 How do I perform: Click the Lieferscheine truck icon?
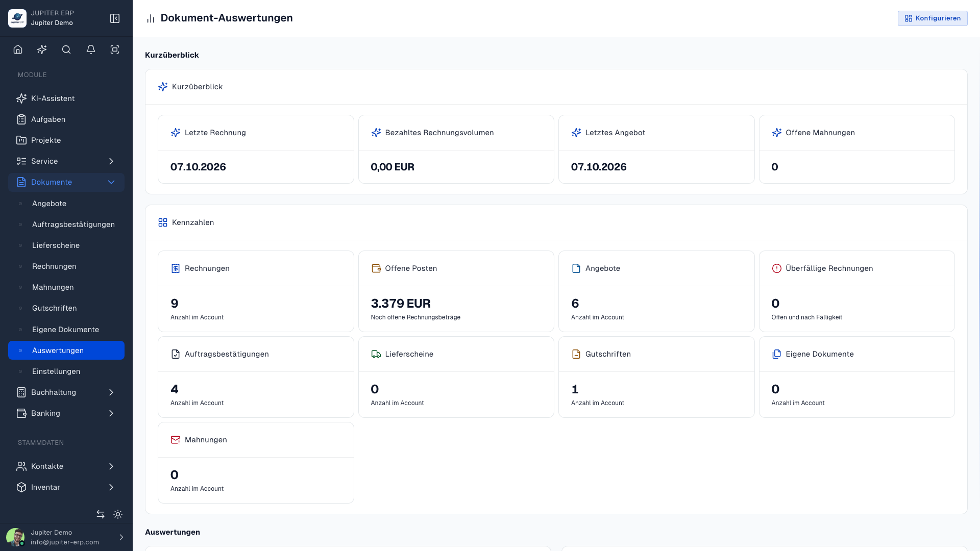[376, 354]
